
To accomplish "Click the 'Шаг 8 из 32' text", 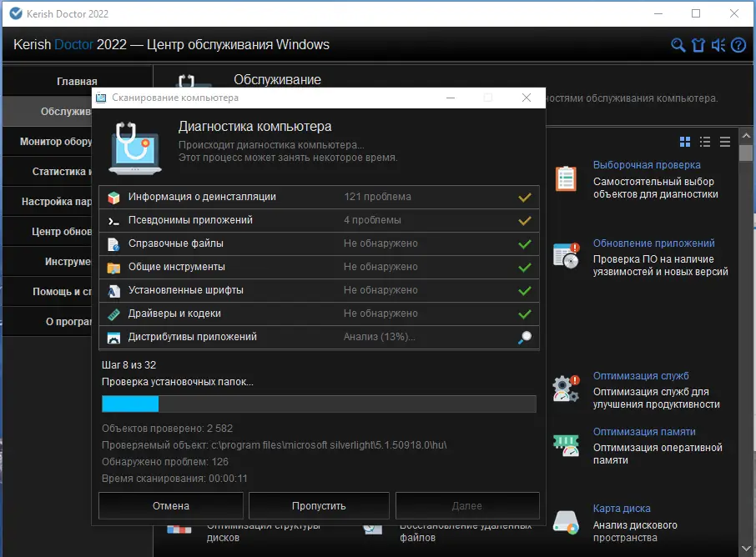I will point(129,365).
